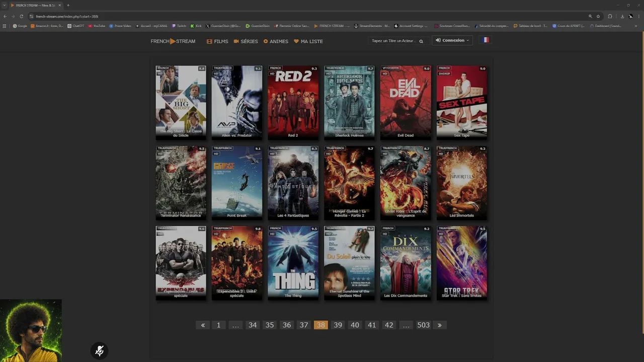
Task: Open Terminator Renaissance poster
Action: [x=181, y=183]
